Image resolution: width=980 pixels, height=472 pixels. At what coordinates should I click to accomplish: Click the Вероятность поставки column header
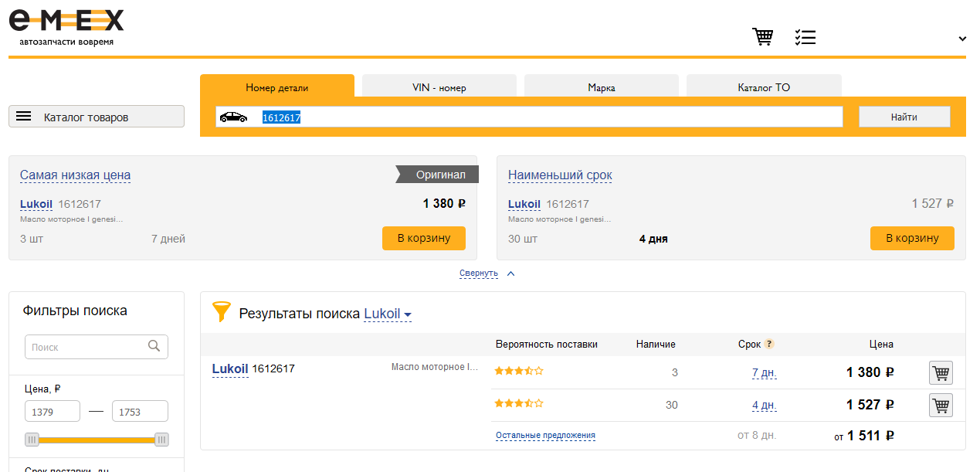[x=547, y=345]
